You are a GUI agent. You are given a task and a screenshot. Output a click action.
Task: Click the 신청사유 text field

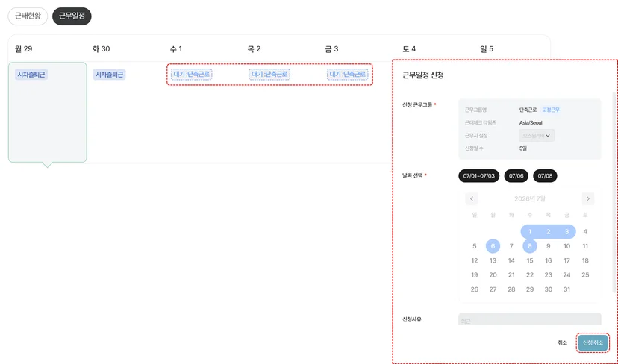(x=530, y=319)
